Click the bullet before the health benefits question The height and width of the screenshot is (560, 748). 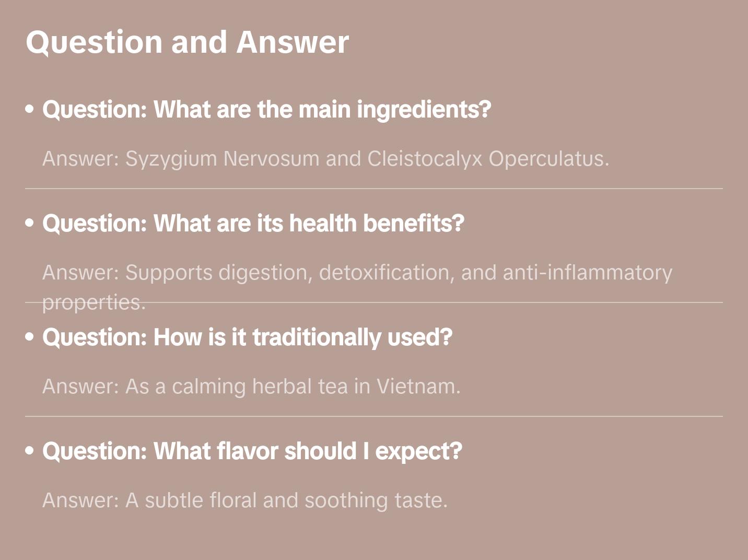click(x=30, y=223)
